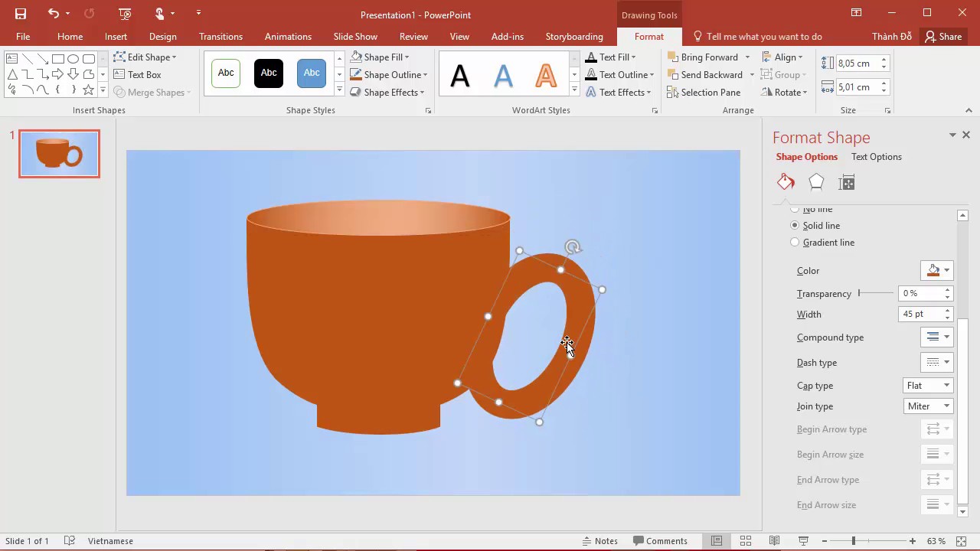The height and width of the screenshot is (551, 980).
Task: Select slide 1 thumbnail
Action: point(59,154)
